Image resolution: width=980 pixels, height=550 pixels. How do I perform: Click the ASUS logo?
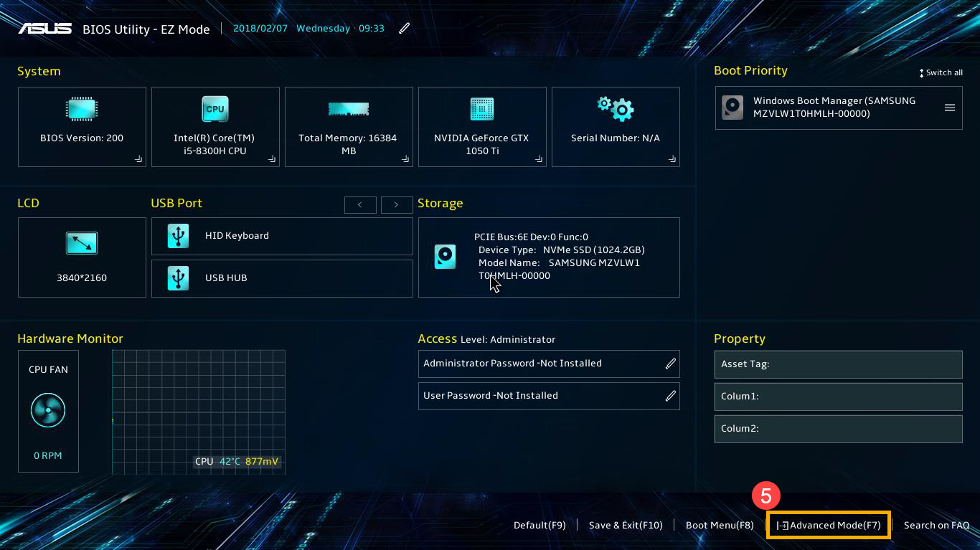coord(44,29)
